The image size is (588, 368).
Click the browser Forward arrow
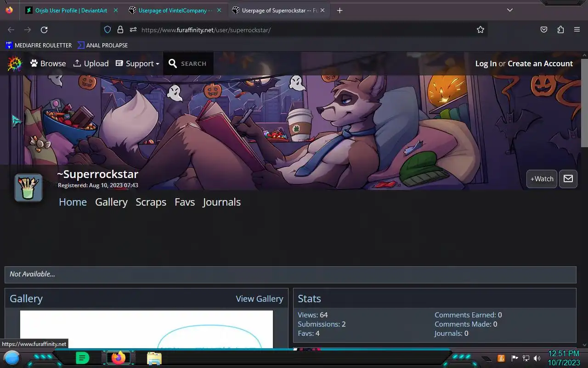click(28, 29)
